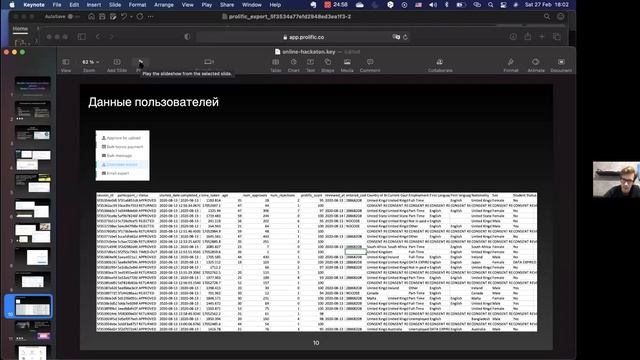
Task: Switch to Home tab in Excel window
Action: [20, 29]
